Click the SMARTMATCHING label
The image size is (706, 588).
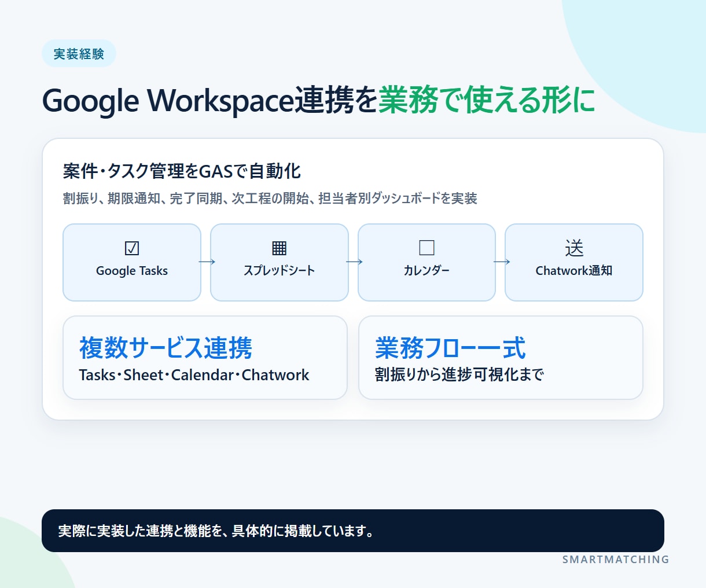[x=616, y=560]
